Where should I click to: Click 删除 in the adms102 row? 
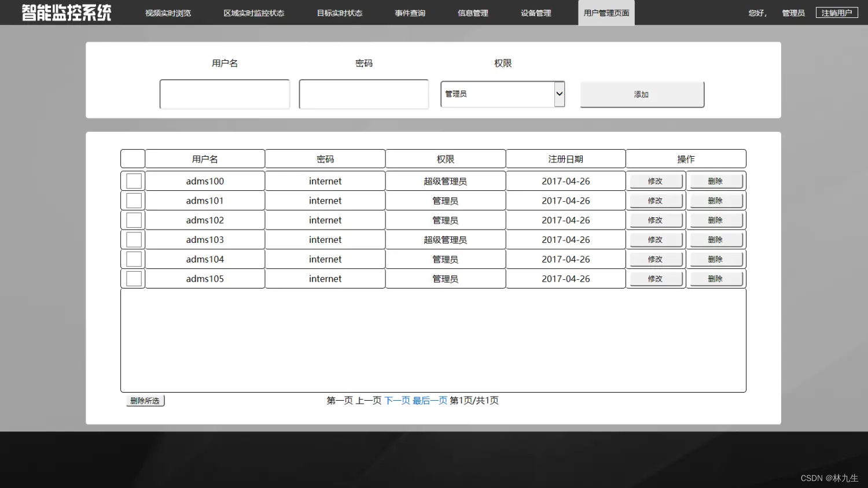click(x=716, y=220)
